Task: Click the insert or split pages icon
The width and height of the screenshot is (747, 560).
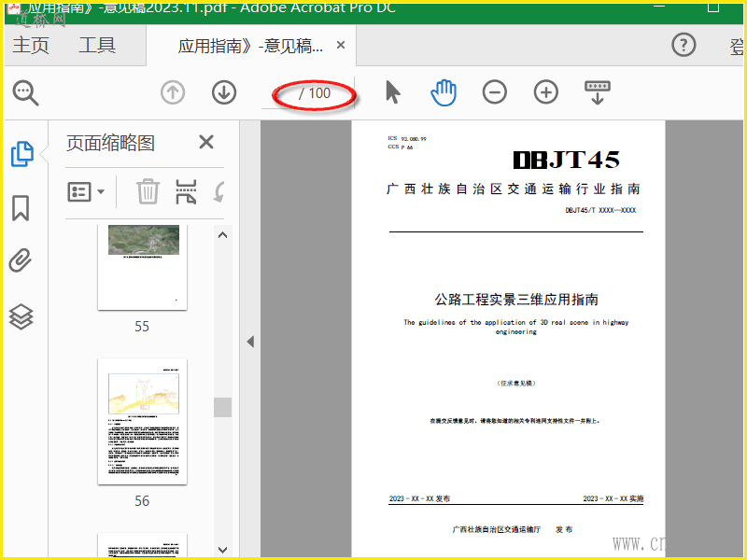Action: coord(186,191)
